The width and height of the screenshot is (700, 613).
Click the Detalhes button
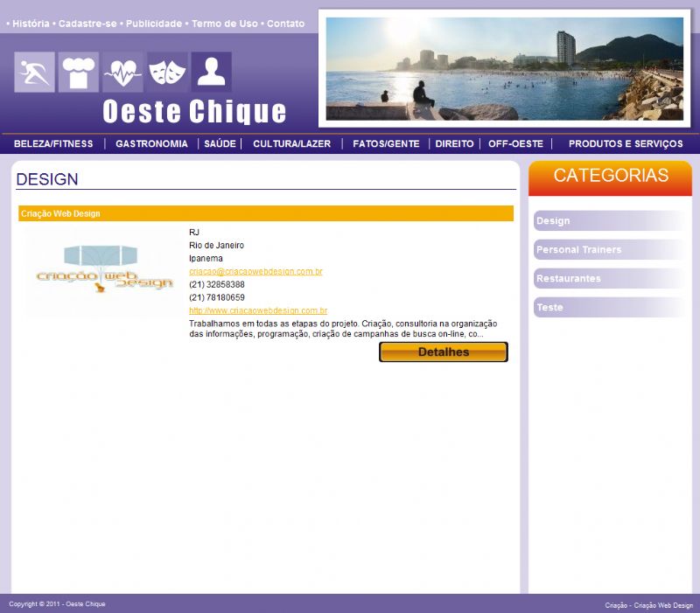(444, 352)
